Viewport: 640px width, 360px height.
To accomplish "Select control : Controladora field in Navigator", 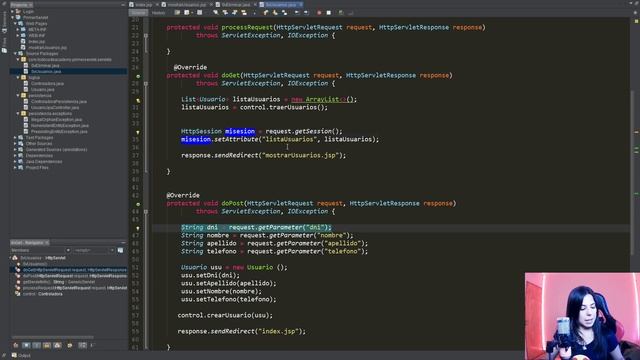I will [x=42, y=294].
